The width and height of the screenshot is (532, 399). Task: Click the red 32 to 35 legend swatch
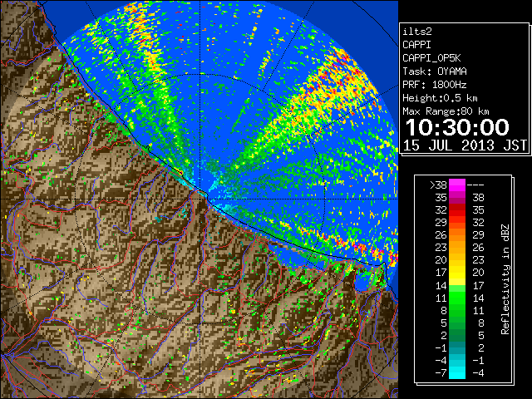point(457,210)
